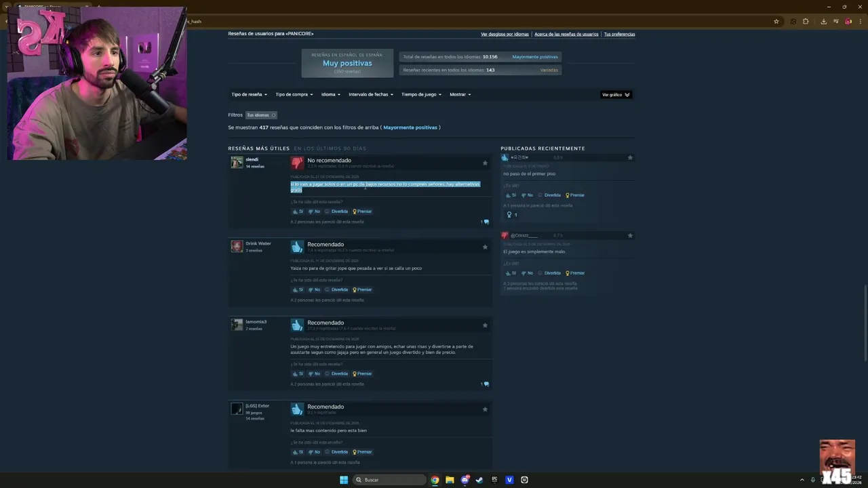
Task: Premiar Drink Water's review
Action: 362,289
